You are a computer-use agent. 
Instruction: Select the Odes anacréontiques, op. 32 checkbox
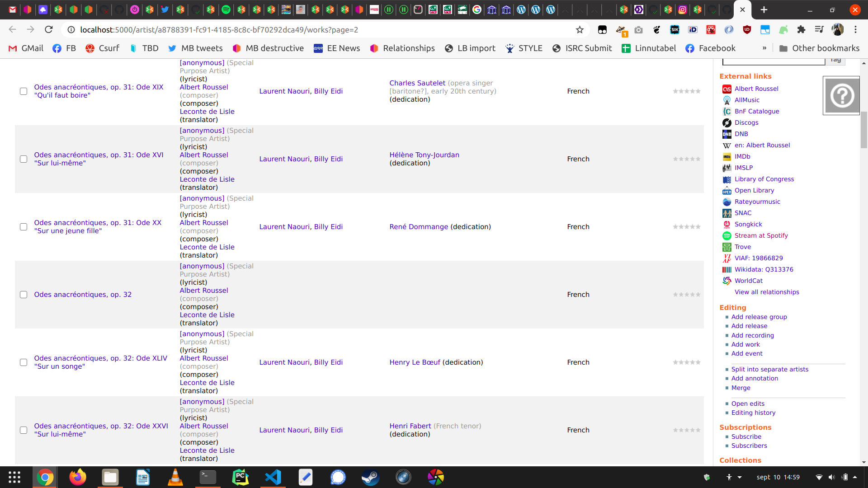pos(24,295)
